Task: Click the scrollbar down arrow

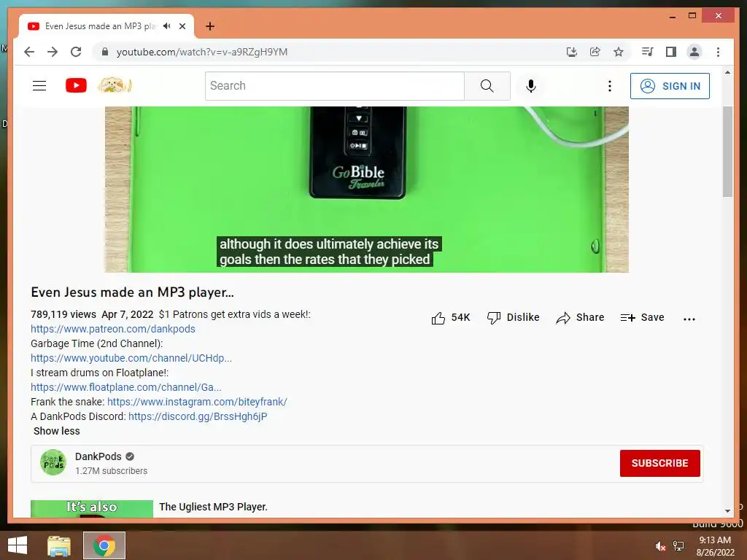Action: pos(727,511)
